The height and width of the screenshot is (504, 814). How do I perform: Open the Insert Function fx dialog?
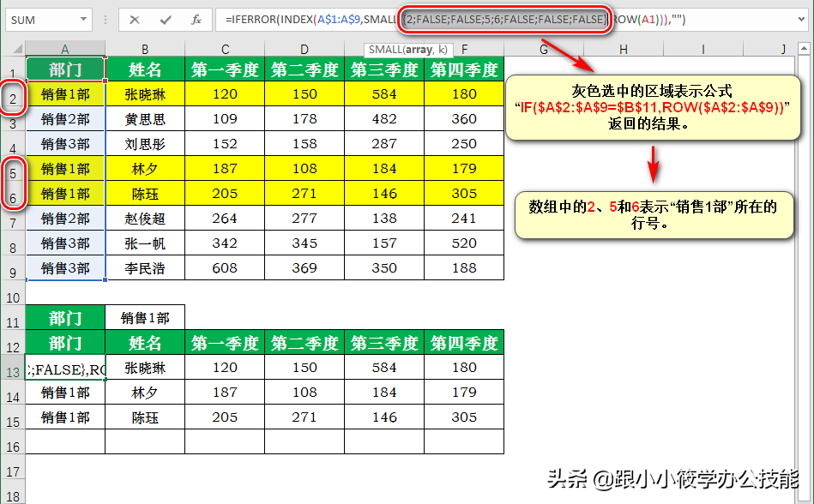point(196,20)
